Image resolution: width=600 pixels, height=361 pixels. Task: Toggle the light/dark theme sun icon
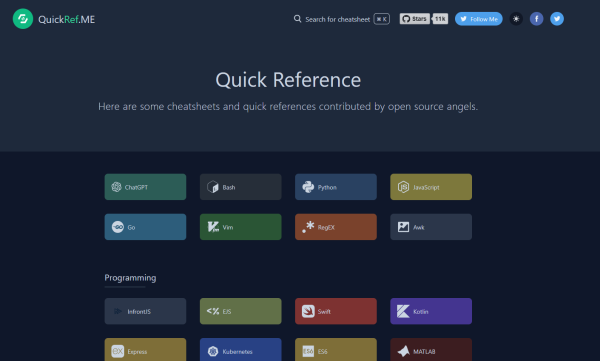[516, 19]
